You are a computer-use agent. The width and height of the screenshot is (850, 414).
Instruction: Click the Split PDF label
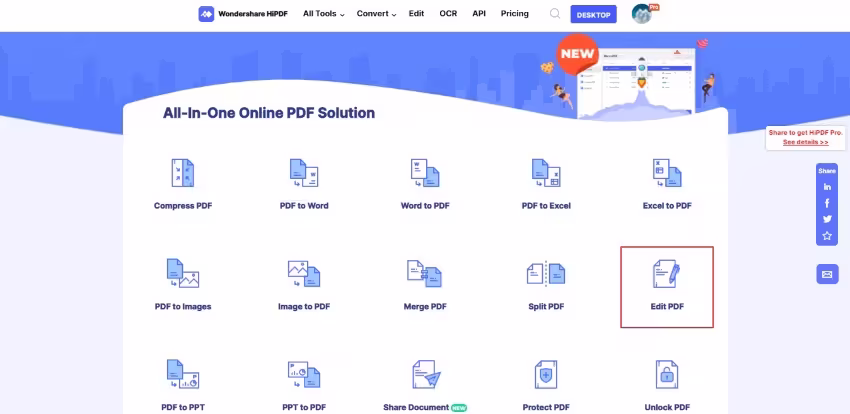546,307
